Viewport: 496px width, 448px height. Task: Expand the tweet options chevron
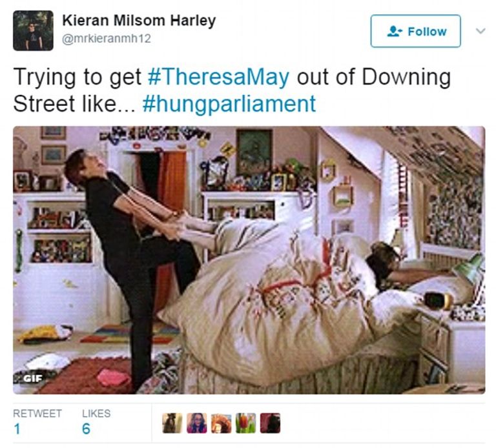tap(480, 31)
